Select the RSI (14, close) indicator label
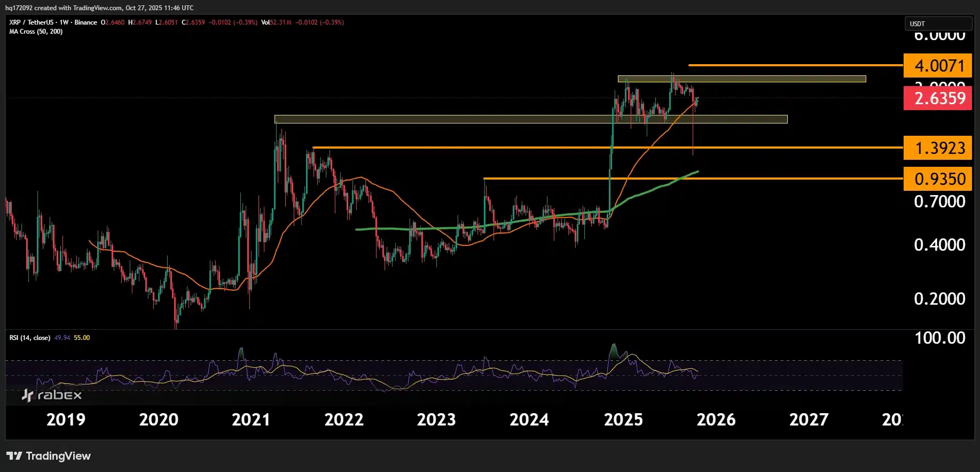Viewport: 980px width, 472px height. 29,338
